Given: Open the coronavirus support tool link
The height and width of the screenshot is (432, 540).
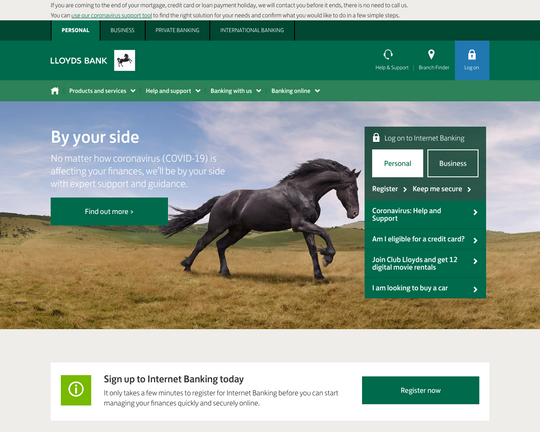Looking at the screenshot, I should [111, 16].
